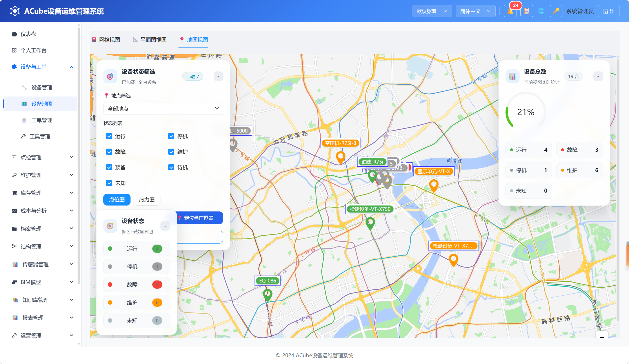This screenshot has width=629, height=364.
Task: Click the pin below 检测设备-VT-X750 label
Action: tap(370, 224)
